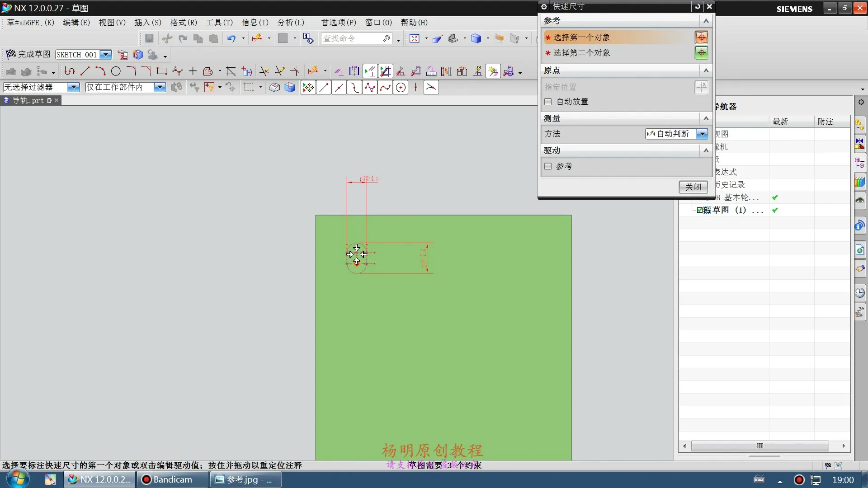Toggle the 草图 (1) checkbox in navigator

(699, 210)
